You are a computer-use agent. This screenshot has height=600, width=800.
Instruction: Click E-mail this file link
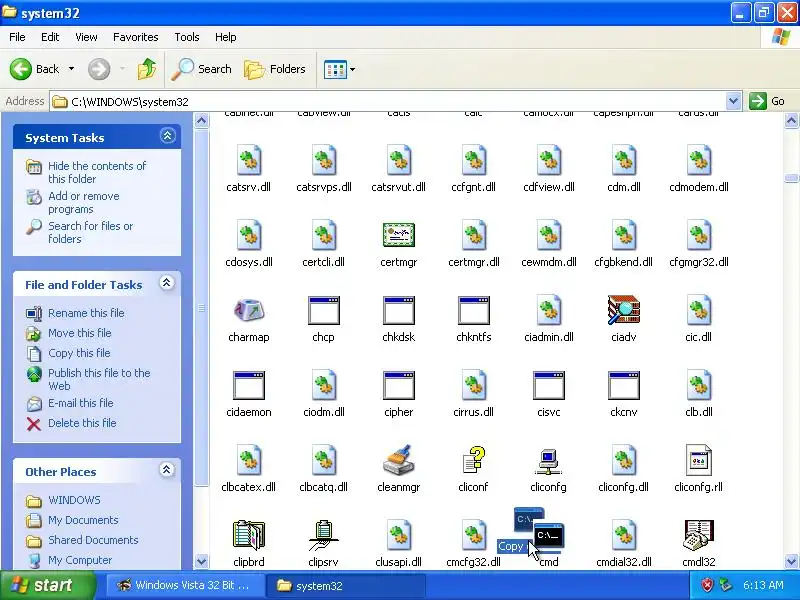(x=81, y=403)
